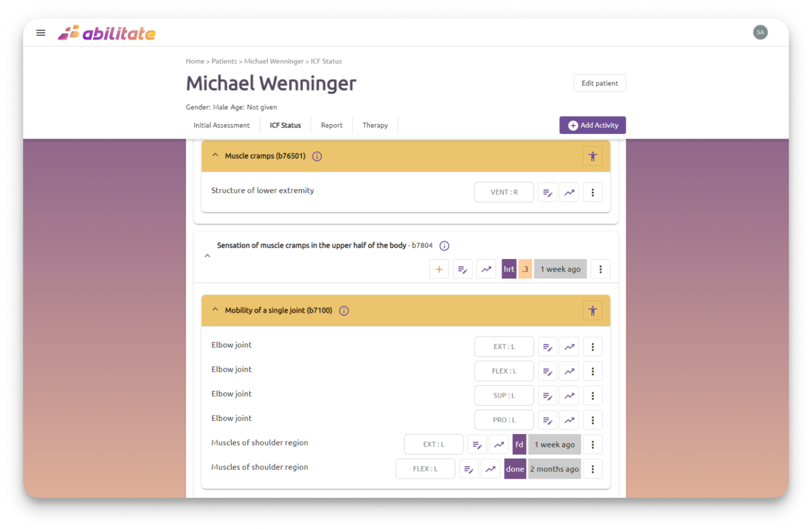Click info icon beside Muscle cramps (b76501)
This screenshot has height=529, width=812.
(317, 156)
